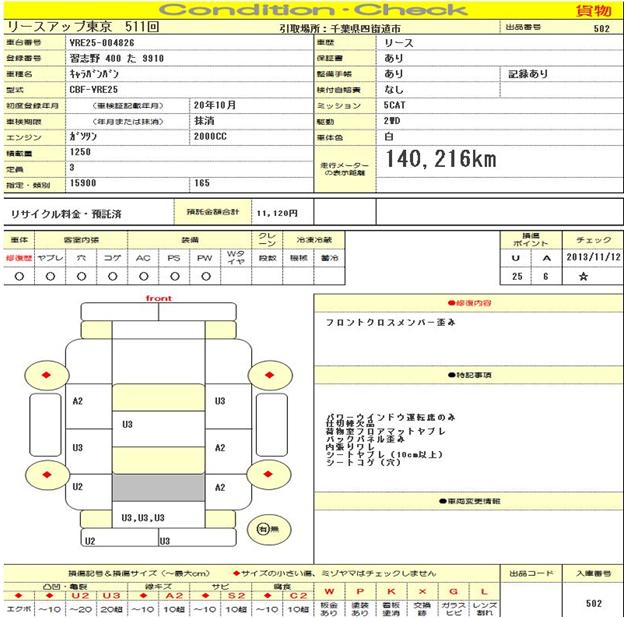
Task: Click the red diamond on rear-left wheel
Action: 45,472
